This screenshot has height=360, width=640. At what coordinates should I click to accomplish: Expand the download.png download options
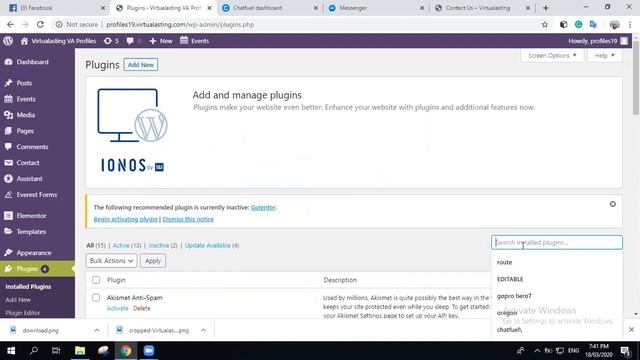(x=97, y=330)
